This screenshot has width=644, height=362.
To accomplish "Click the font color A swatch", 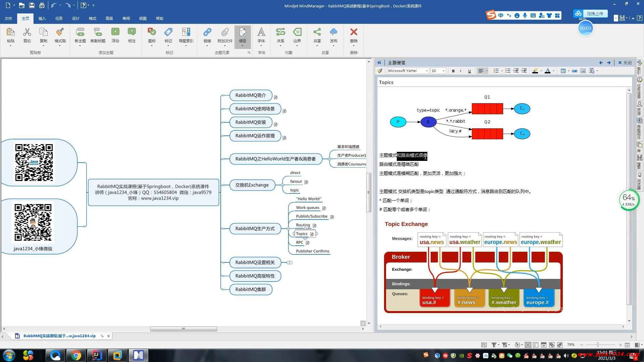I will [x=547, y=71].
